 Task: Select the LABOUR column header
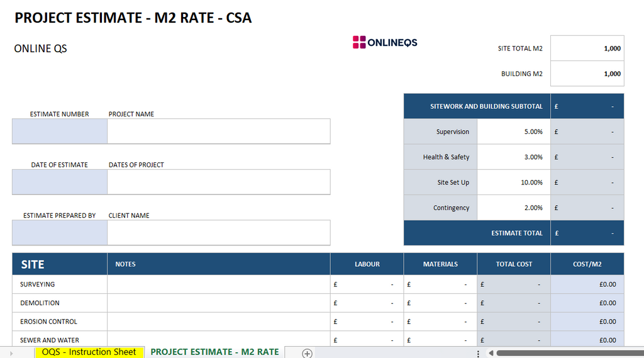[367, 264]
